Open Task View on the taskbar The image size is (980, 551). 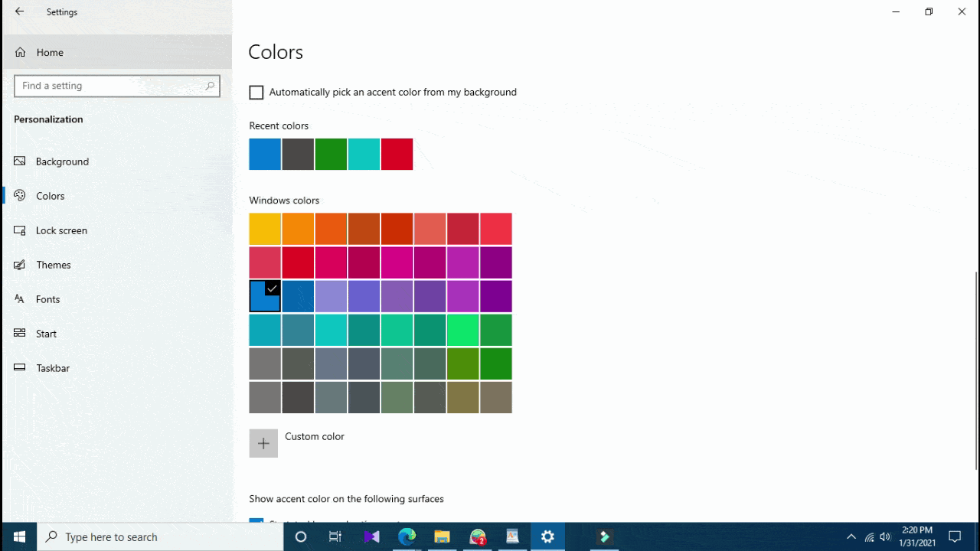[335, 536]
